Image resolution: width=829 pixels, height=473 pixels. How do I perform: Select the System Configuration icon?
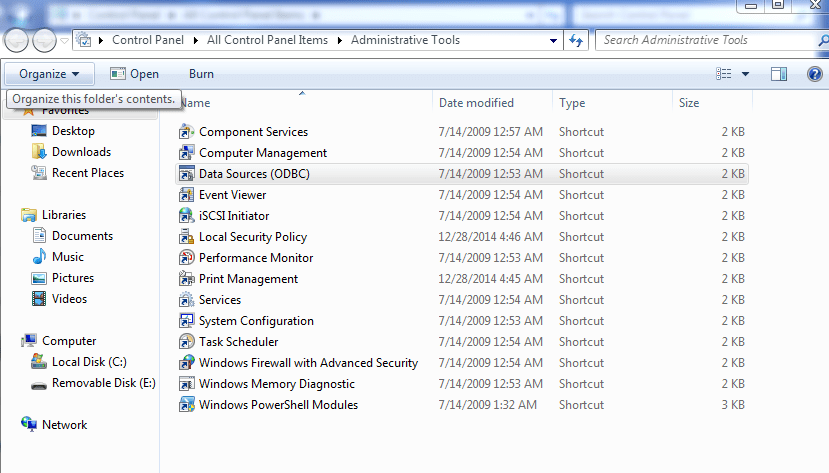point(186,321)
